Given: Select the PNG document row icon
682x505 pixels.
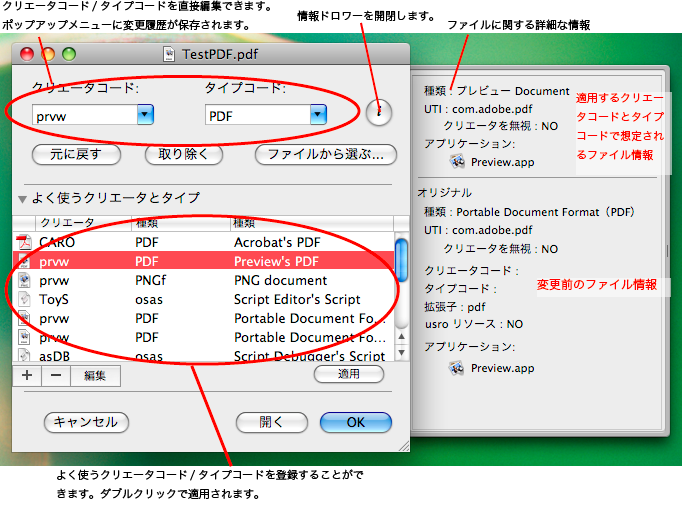Looking at the screenshot, I should [24, 281].
